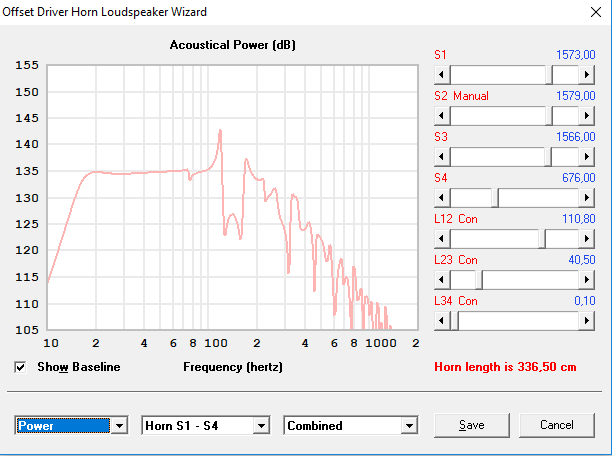Click the S3 slider left arrow
Screen dimensions: 612x456
[x=442, y=157]
